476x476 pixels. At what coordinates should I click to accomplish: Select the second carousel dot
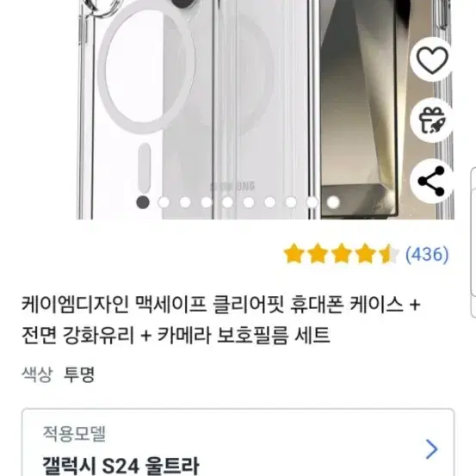click(164, 202)
